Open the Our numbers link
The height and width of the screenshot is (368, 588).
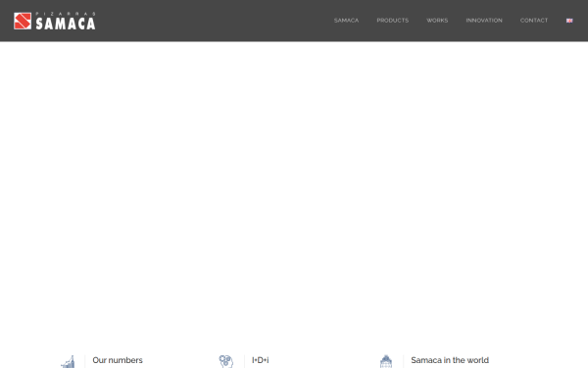(x=118, y=360)
